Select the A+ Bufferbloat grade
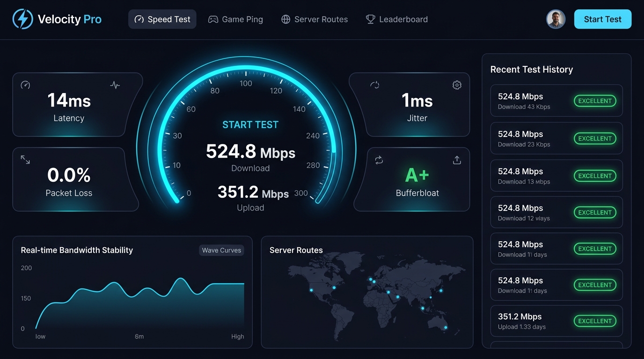Screen dimensions: 644x359 tap(417, 175)
